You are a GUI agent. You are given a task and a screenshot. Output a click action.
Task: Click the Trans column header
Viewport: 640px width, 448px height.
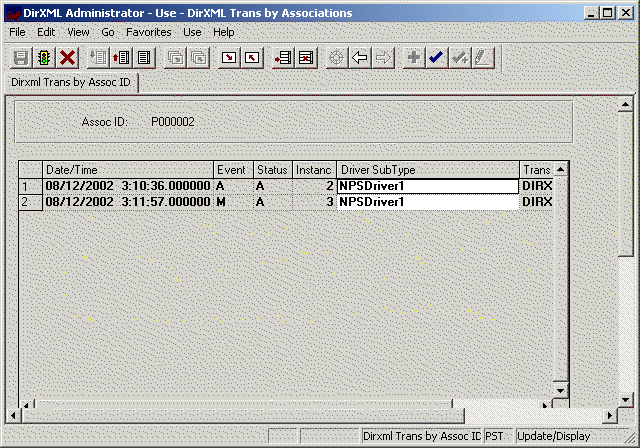[536, 170]
